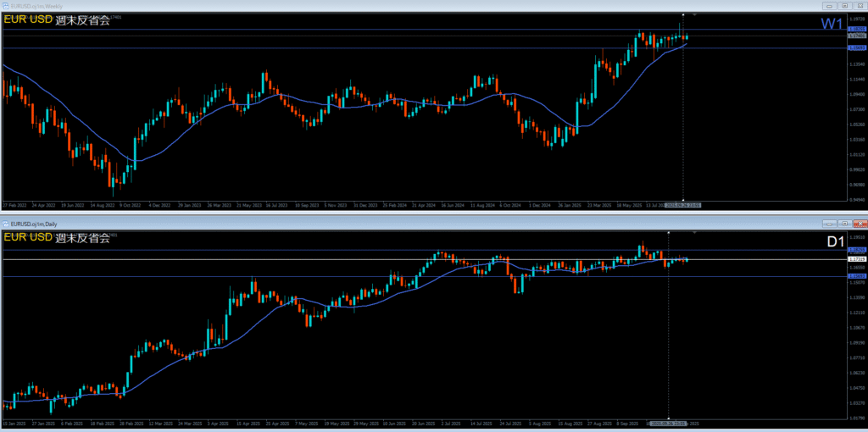Click the highlighted crosshair date on Daily time axis
The width and height of the screenshot is (868, 432).
tap(668, 423)
